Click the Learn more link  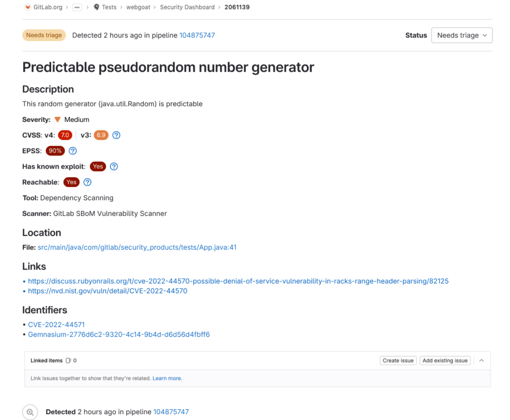(167, 378)
